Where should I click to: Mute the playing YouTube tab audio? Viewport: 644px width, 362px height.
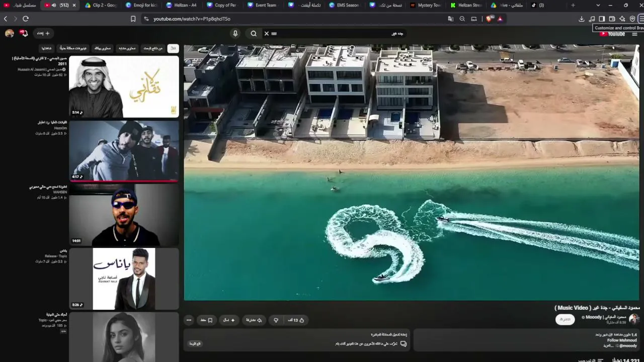pos(53,5)
